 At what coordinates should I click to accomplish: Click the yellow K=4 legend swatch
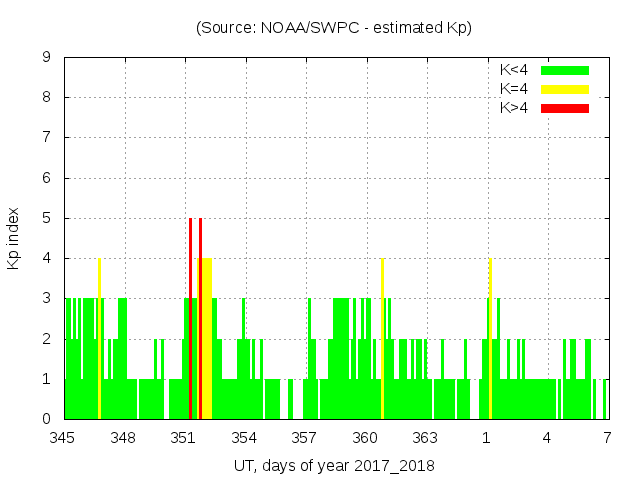pyautogui.click(x=565, y=89)
